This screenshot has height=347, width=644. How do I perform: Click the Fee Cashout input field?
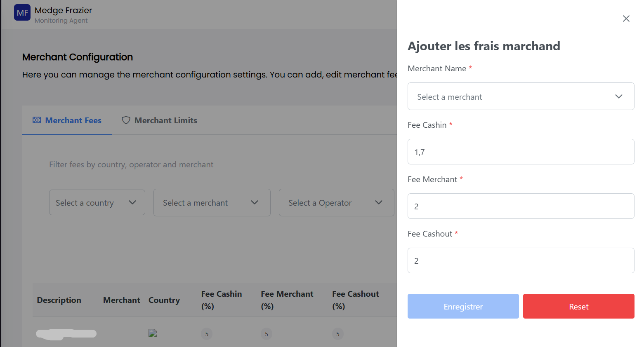pos(521,260)
